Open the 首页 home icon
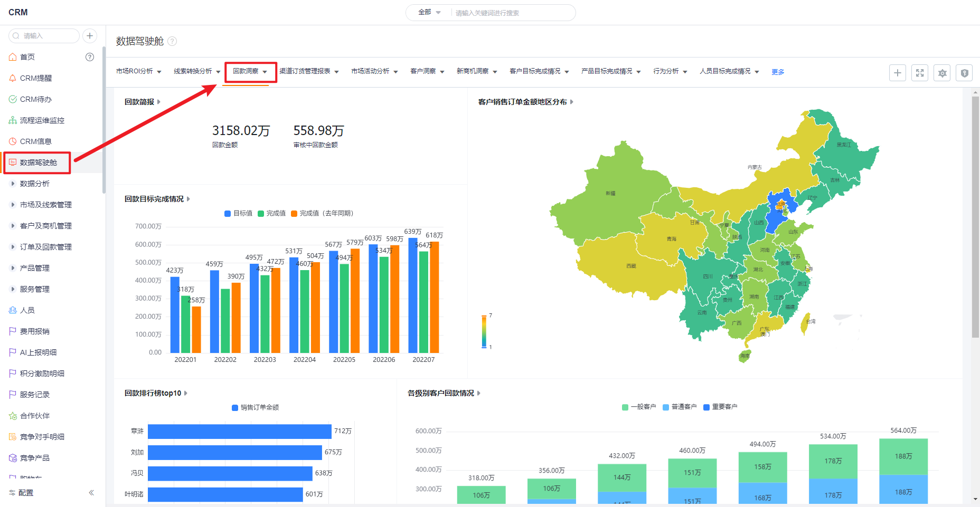This screenshot has height=507, width=980. (13, 57)
